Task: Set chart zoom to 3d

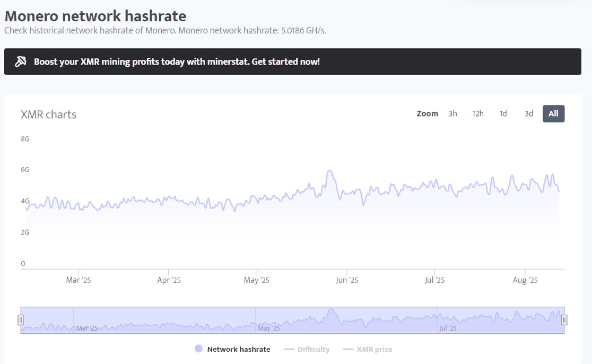Action: click(x=528, y=113)
